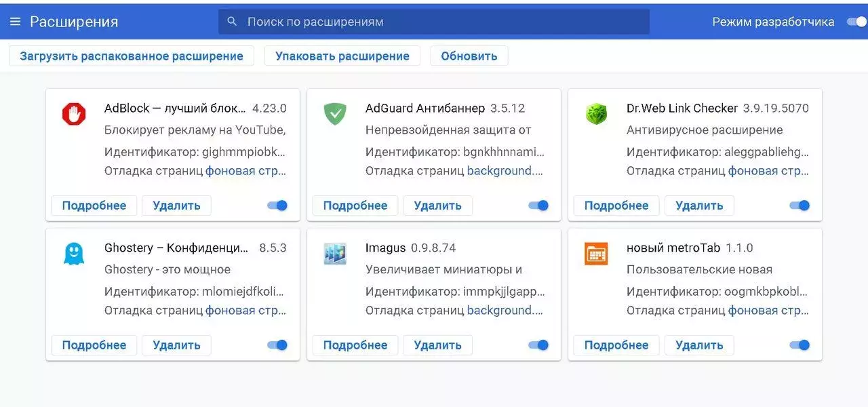Viewport: 868px width, 407px height.
Task: Open Подробнее for AdGuard Антибаннер
Action: click(355, 206)
